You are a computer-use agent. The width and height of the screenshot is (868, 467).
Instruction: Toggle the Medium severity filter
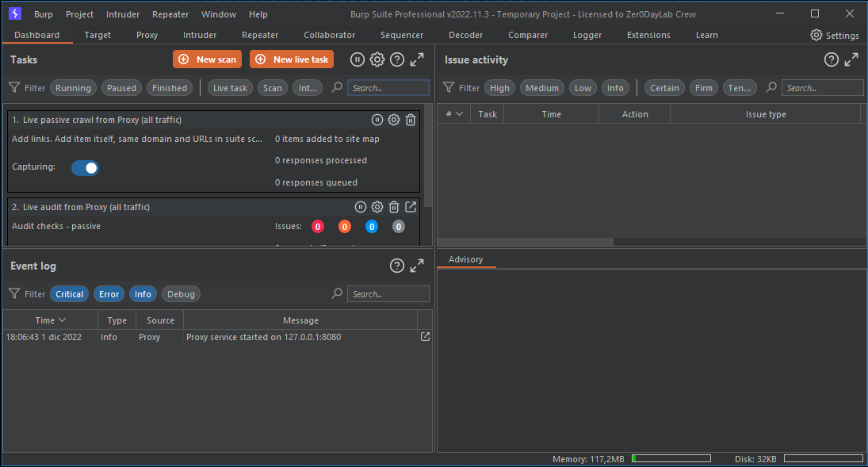click(x=542, y=88)
